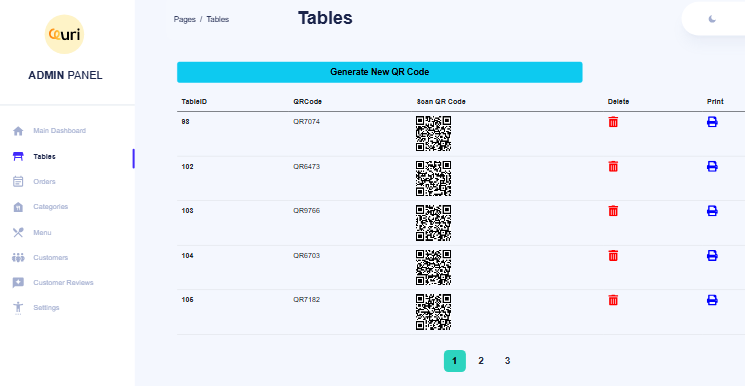Click Generate New QR Code button
Image resolution: width=745 pixels, height=386 pixels.
pos(380,72)
